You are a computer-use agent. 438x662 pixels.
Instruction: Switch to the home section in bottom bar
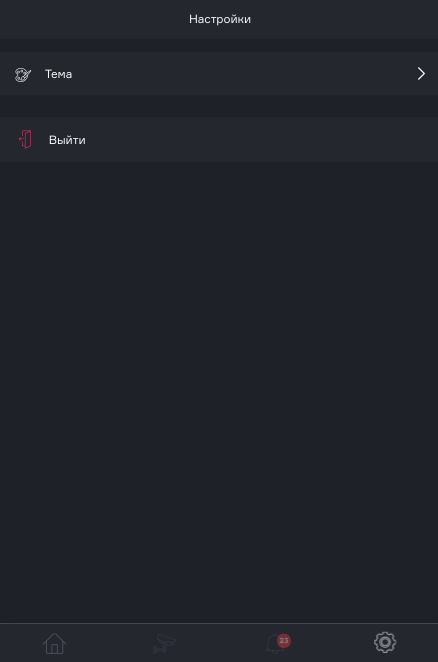(x=54, y=643)
